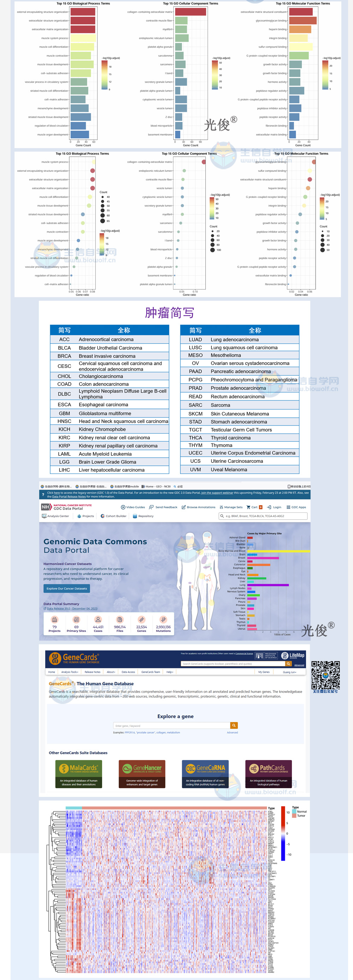
Task: Click the Manage Sets sliders icon
Action: coord(221,507)
